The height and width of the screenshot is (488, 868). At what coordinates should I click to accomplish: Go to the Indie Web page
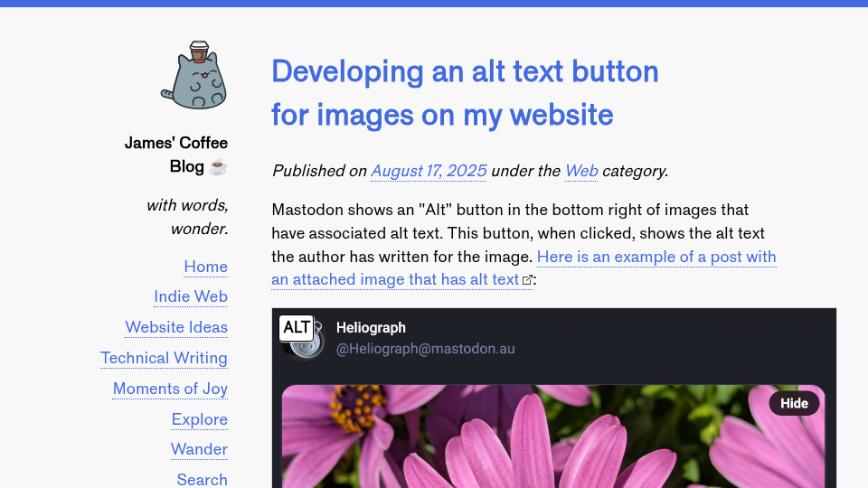(x=191, y=296)
